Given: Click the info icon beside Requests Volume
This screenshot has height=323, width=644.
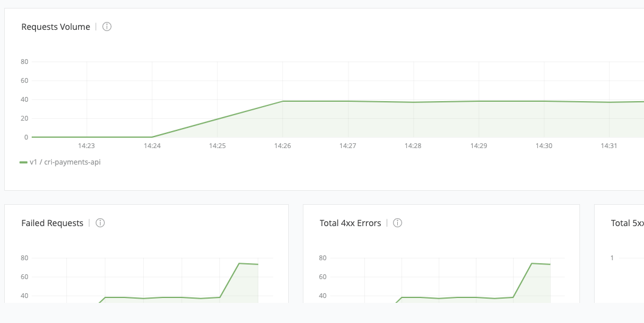Looking at the screenshot, I should (x=107, y=27).
